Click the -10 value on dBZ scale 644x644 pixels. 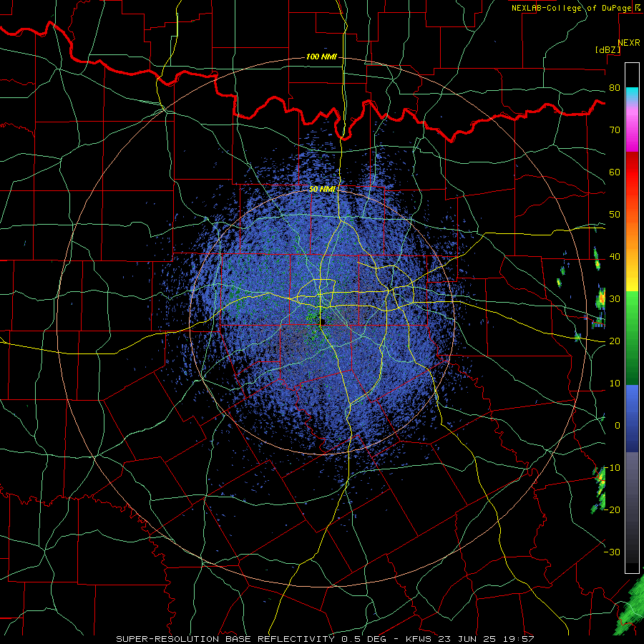612,468
